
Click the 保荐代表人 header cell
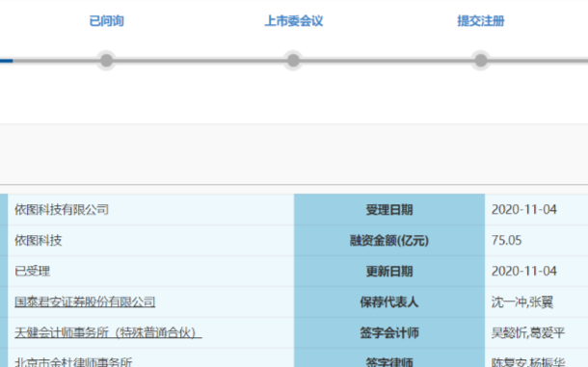(x=389, y=302)
